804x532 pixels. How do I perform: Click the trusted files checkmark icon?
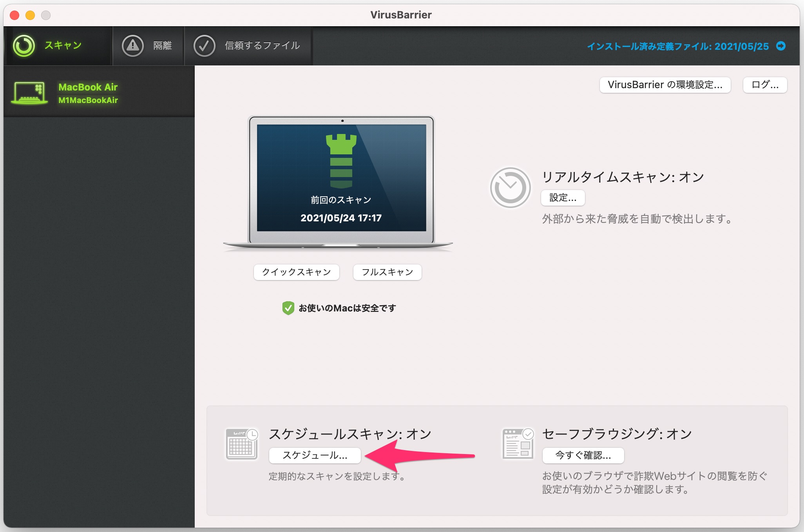pos(205,46)
